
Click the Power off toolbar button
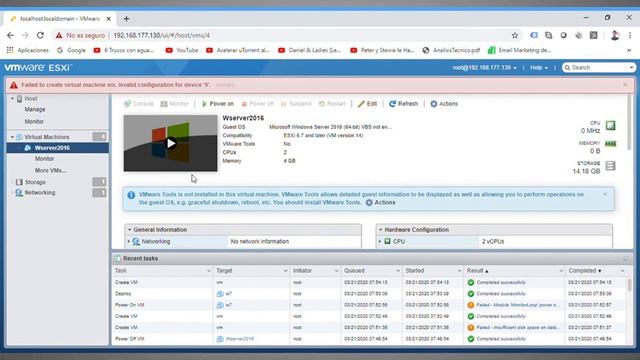point(257,104)
